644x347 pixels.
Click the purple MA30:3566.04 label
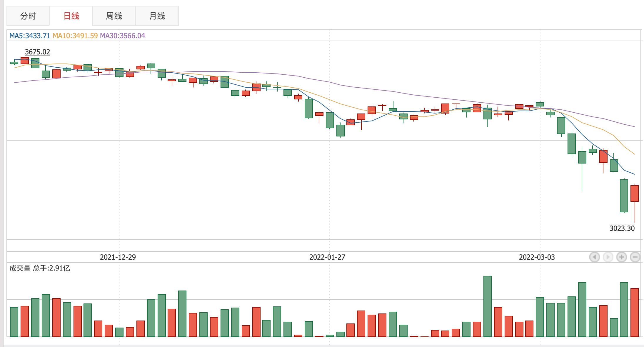[x=122, y=36]
